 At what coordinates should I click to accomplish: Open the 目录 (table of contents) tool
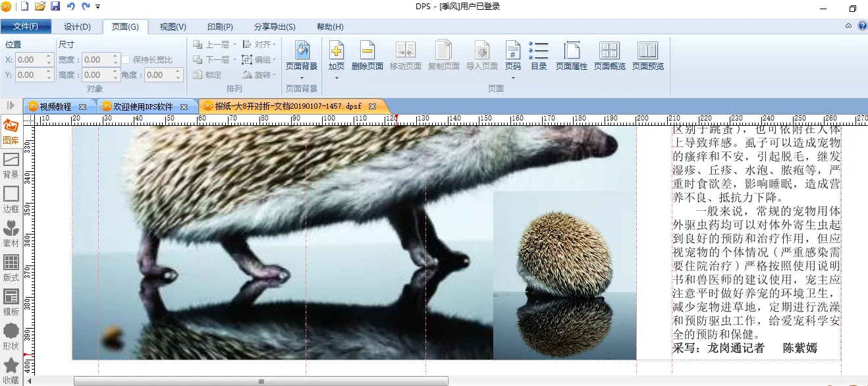pyautogui.click(x=538, y=50)
